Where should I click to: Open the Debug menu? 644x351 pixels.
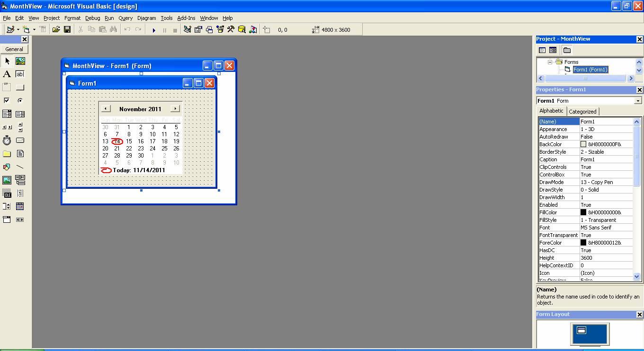(x=93, y=18)
